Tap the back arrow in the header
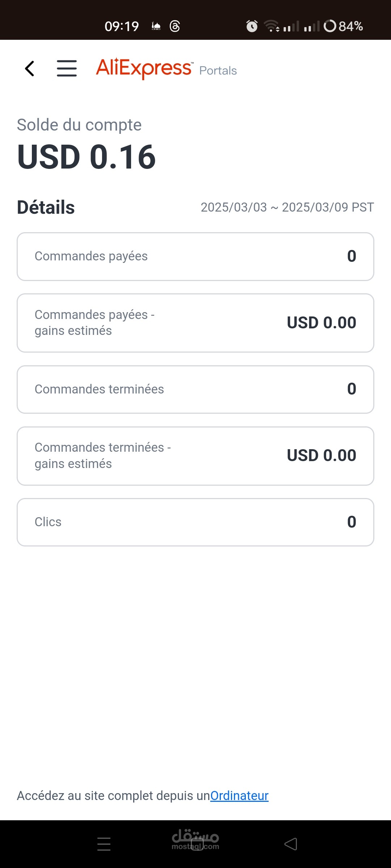This screenshot has height=868, width=391. (30, 69)
